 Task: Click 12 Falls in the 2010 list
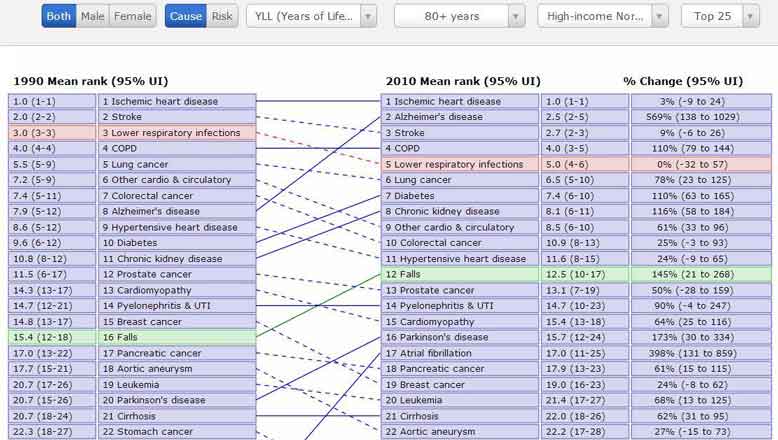pyautogui.click(x=459, y=274)
